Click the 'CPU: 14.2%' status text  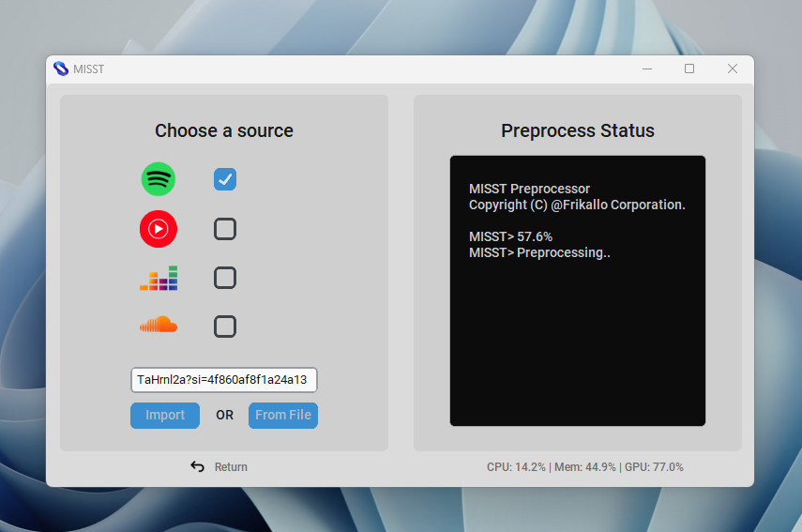[516, 467]
